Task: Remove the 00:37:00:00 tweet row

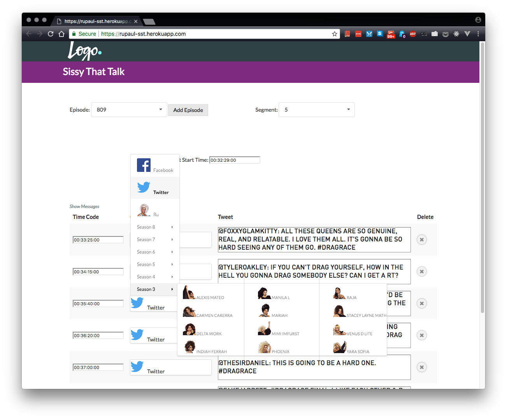Action: click(422, 367)
